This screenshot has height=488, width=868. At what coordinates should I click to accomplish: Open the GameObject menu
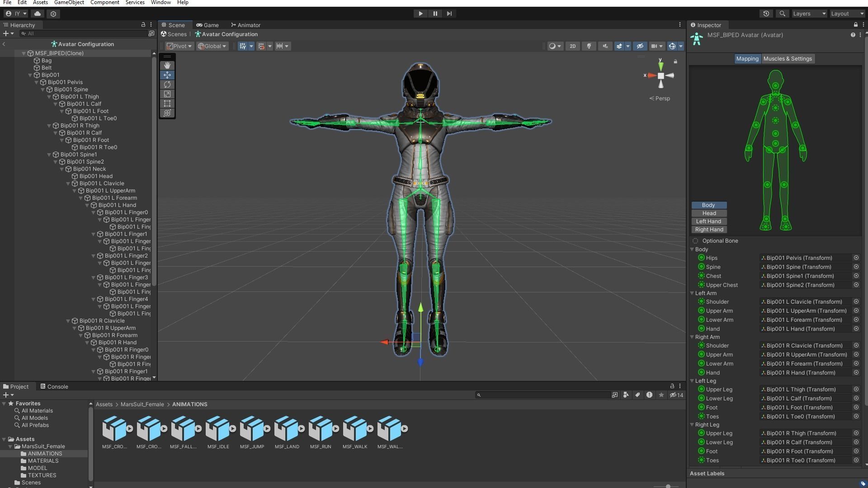pyautogui.click(x=69, y=3)
